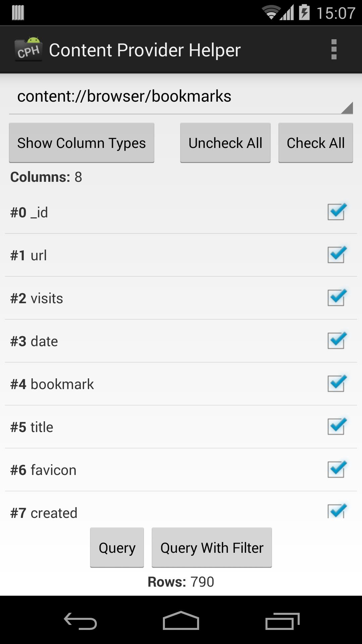The image size is (362, 644).
Task: Tap the dropdown arrow next to browser bookmarks URI
Action: 347,107
